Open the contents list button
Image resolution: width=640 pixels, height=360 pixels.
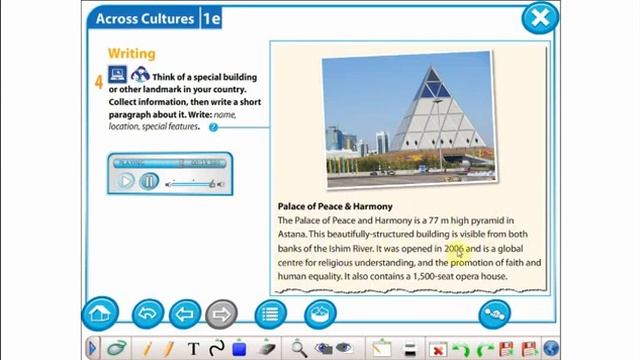tap(271, 314)
